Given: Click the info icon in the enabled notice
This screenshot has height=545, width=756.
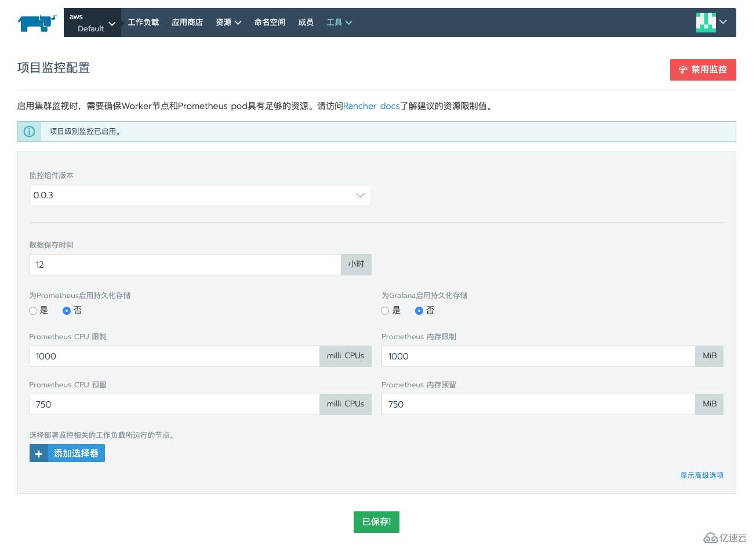Looking at the screenshot, I should (29, 132).
